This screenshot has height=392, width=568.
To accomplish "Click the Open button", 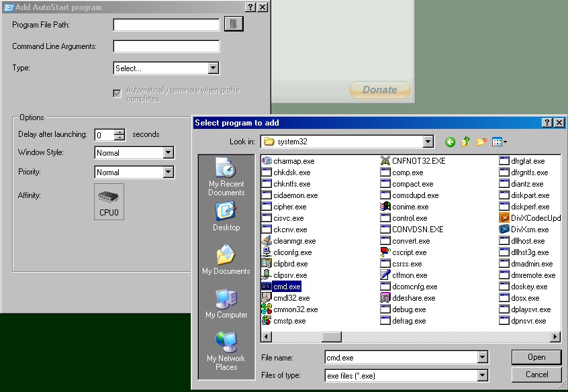I will click(x=536, y=357).
